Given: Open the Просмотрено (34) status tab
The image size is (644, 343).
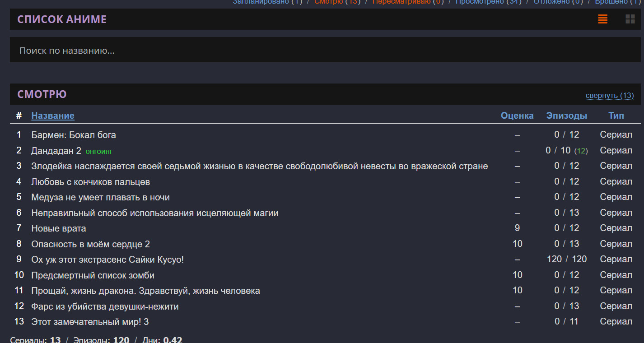Looking at the screenshot, I should click(488, 2).
